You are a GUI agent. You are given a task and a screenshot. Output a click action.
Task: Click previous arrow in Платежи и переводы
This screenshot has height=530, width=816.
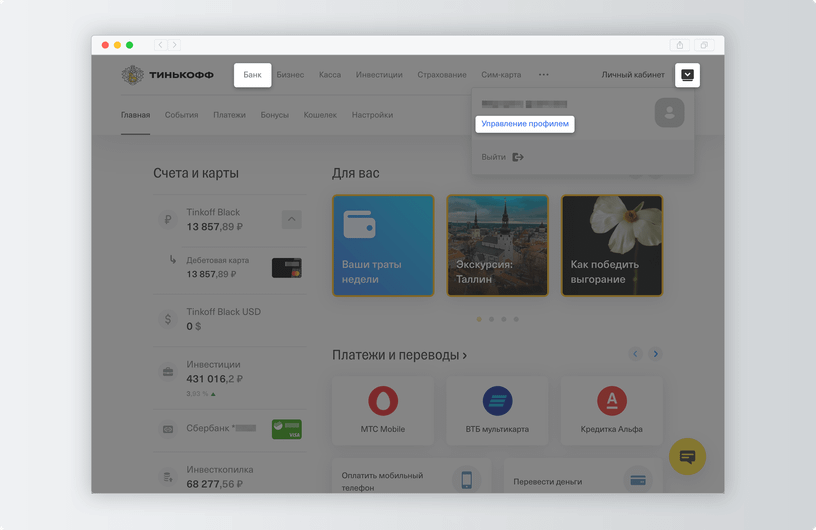click(x=635, y=354)
